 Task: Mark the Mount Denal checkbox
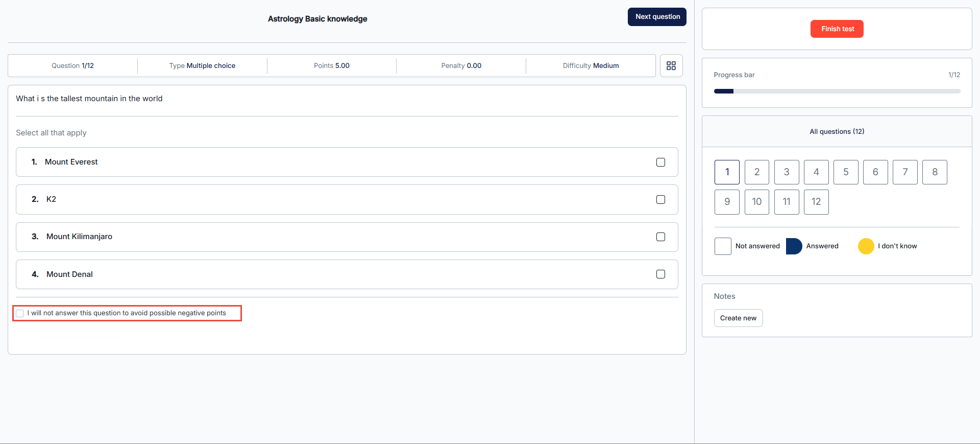(660, 274)
